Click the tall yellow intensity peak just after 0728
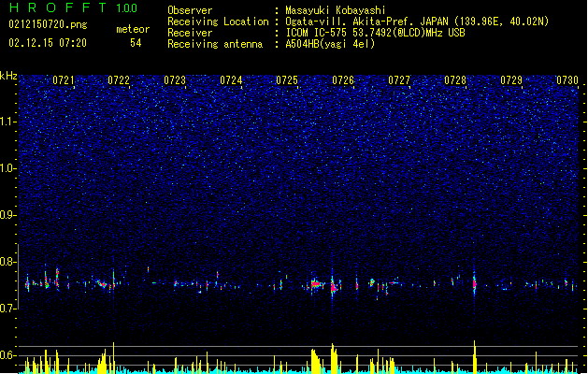This screenshot has height=374, width=588. (474, 356)
